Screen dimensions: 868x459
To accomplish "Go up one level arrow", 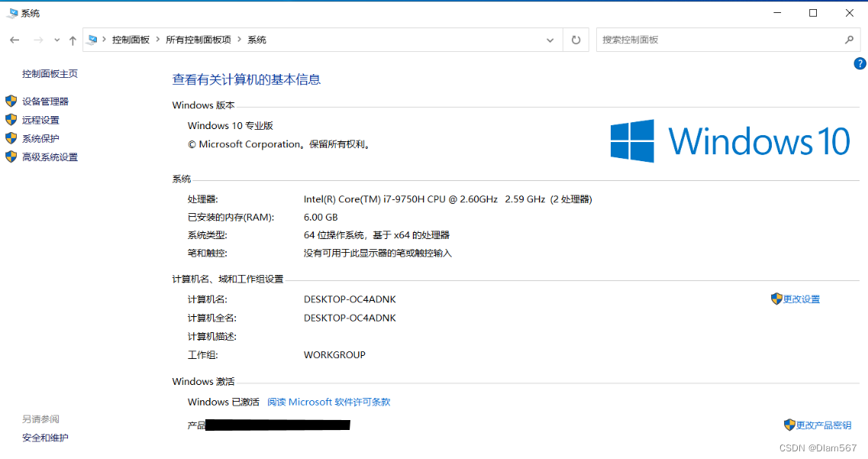I will pos(73,40).
